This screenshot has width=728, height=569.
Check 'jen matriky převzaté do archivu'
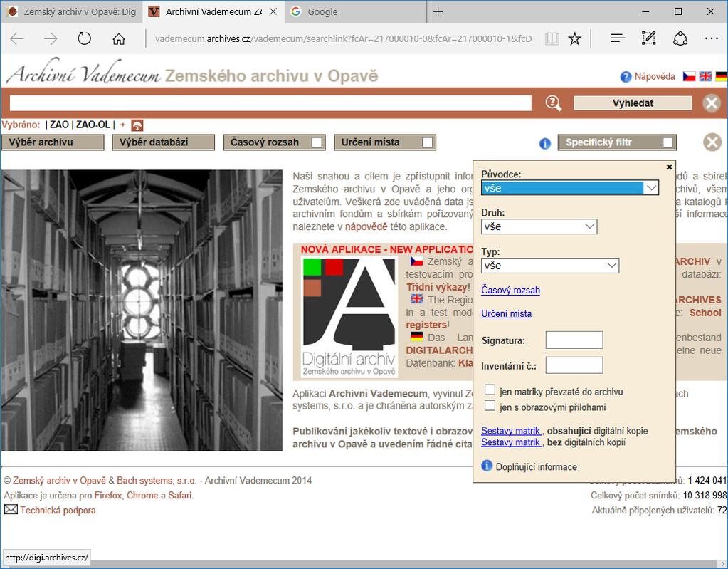click(x=490, y=390)
